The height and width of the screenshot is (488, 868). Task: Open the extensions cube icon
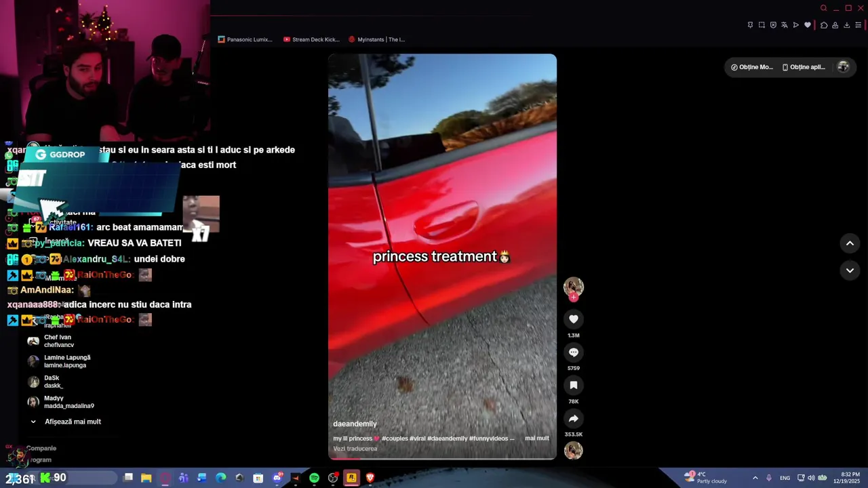click(x=824, y=25)
